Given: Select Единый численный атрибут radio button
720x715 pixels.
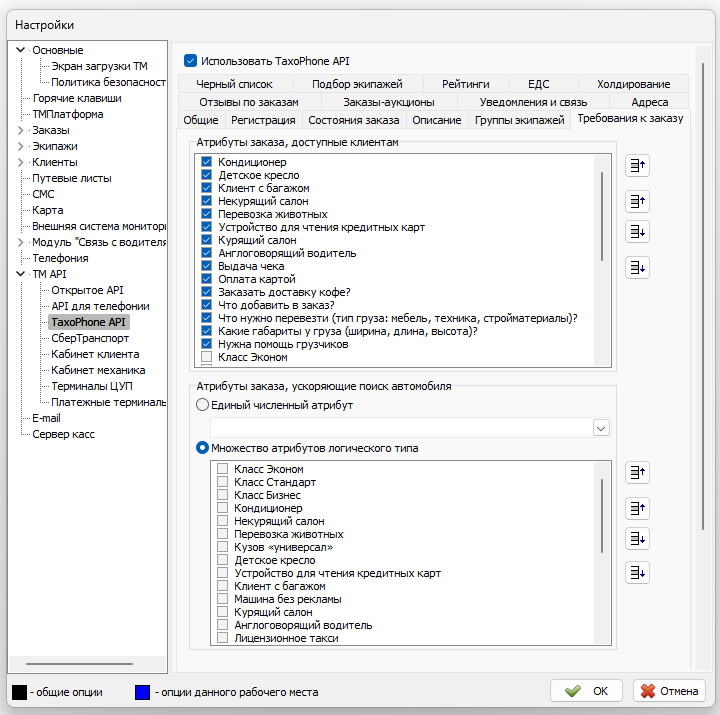Looking at the screenshot, I should point(202,405).
